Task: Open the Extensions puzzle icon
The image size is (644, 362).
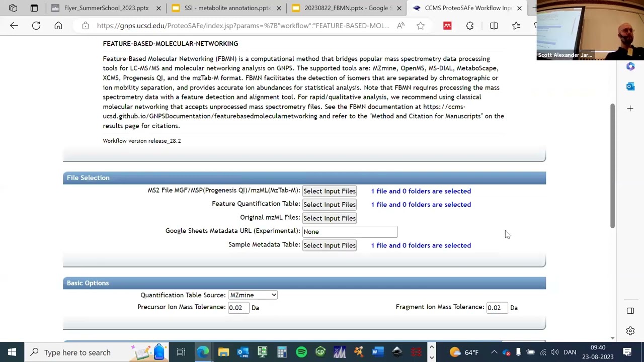Action: 469,26
